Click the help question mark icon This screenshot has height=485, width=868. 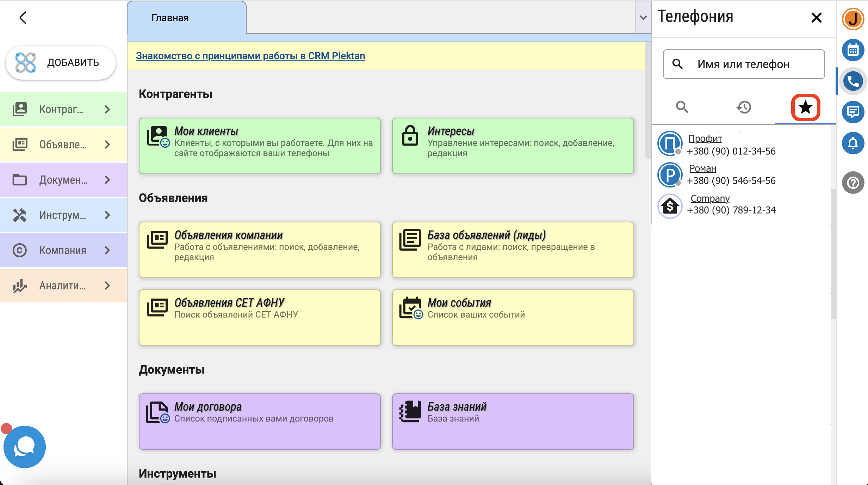point(853,183)
